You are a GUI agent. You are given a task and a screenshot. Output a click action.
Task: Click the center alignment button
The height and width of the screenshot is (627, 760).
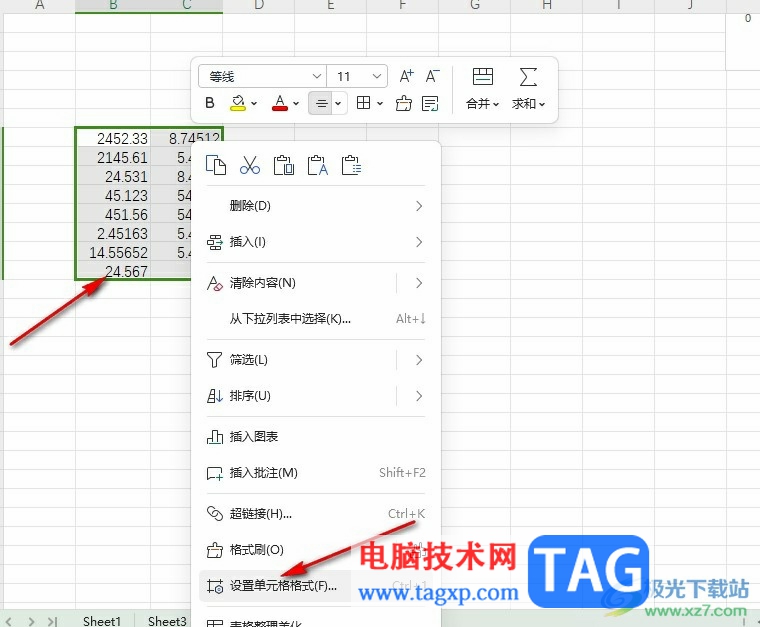[321, 103]
